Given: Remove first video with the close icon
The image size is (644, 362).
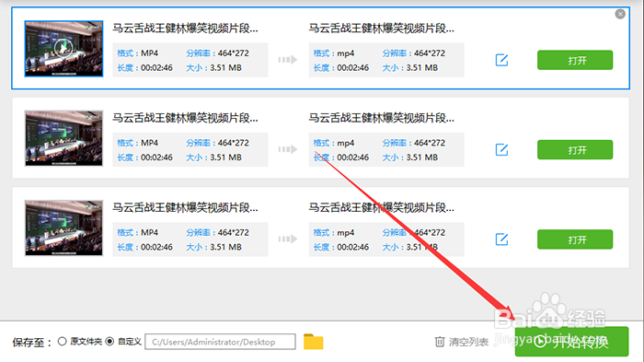Looking at the screenshot, I should coord(620,14).
